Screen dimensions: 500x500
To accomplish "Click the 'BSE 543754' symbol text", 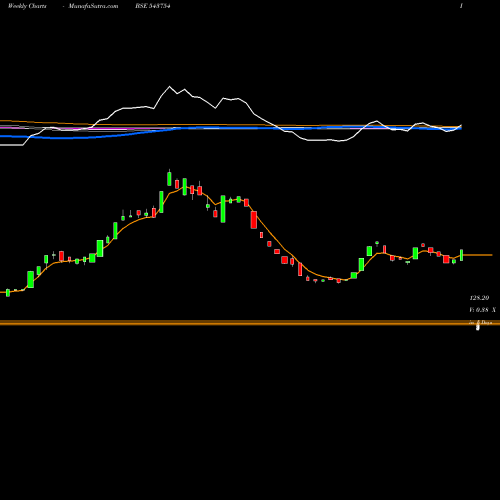I will (153, 6).
